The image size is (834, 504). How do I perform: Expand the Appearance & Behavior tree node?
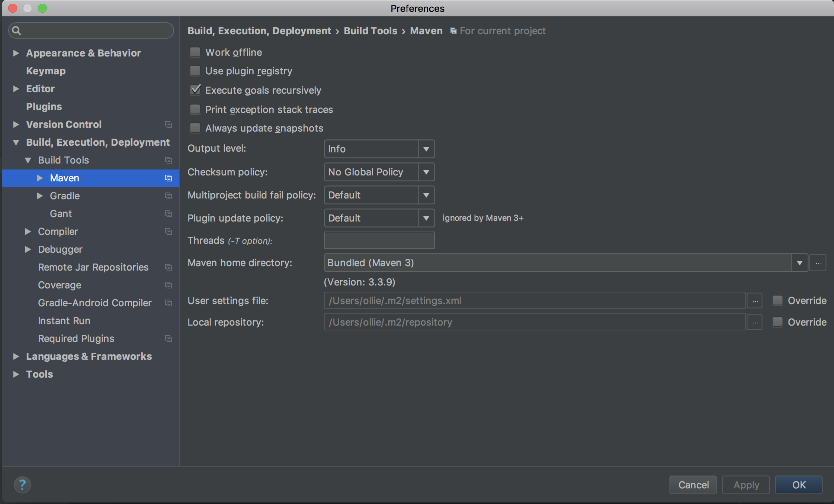click(16, 53)
